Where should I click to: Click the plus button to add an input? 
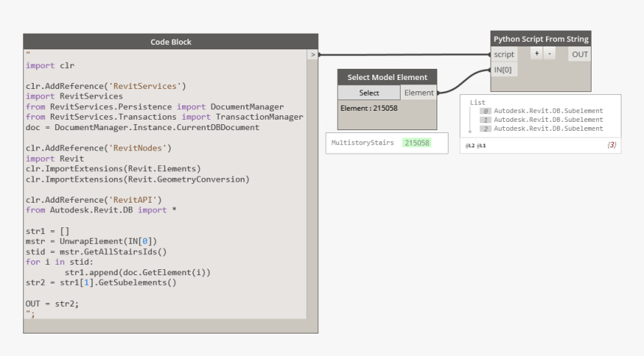click(536, 55)
